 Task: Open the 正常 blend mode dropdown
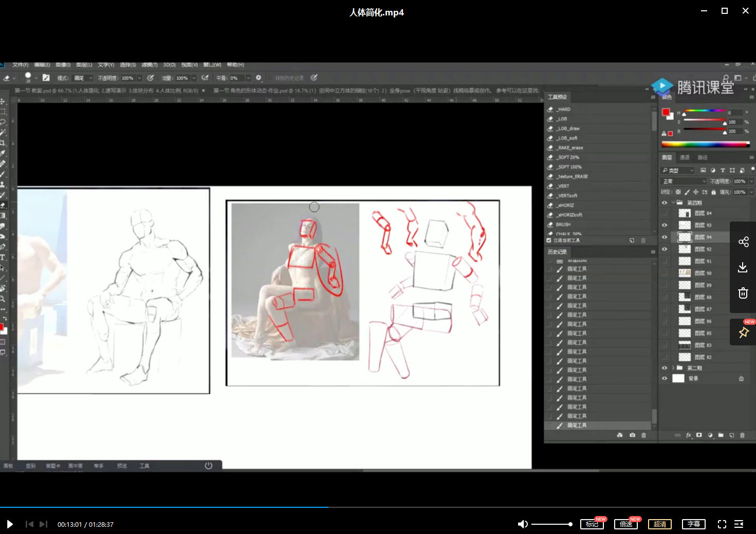pyautogui.click(x=684, y=181)
